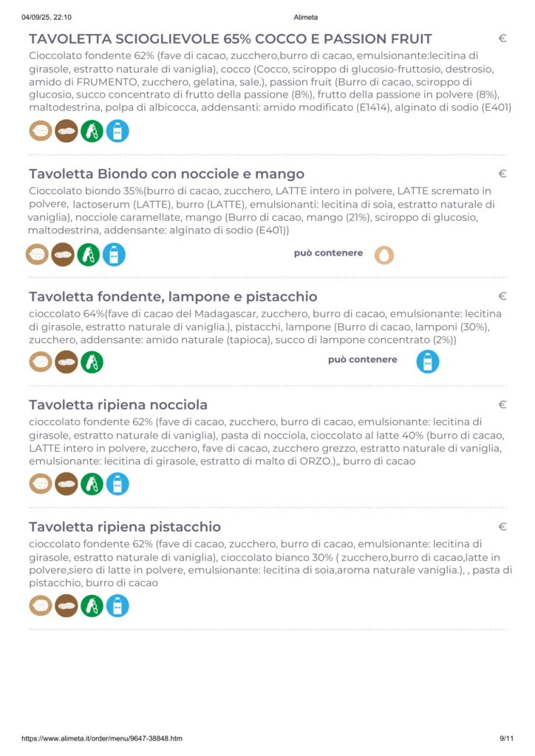
Task: Click the egg 'può contenere' icon
Action: click(384, 255)
